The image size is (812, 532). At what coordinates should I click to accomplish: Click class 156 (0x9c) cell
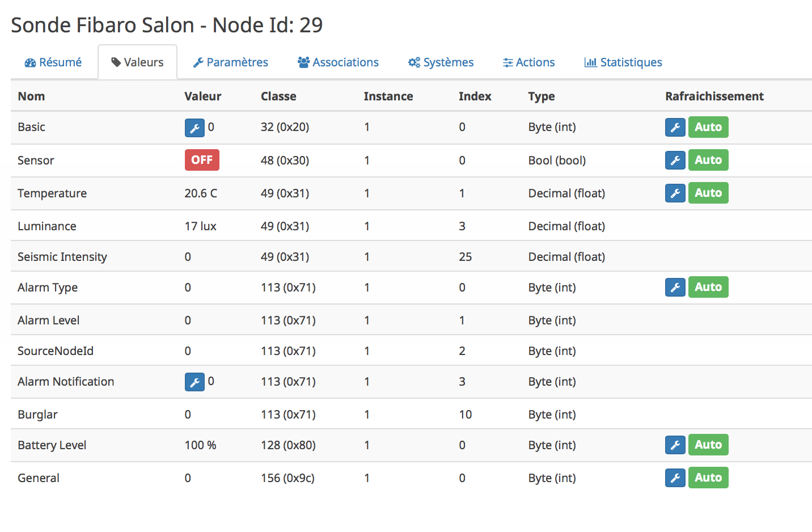pos(287,478)
